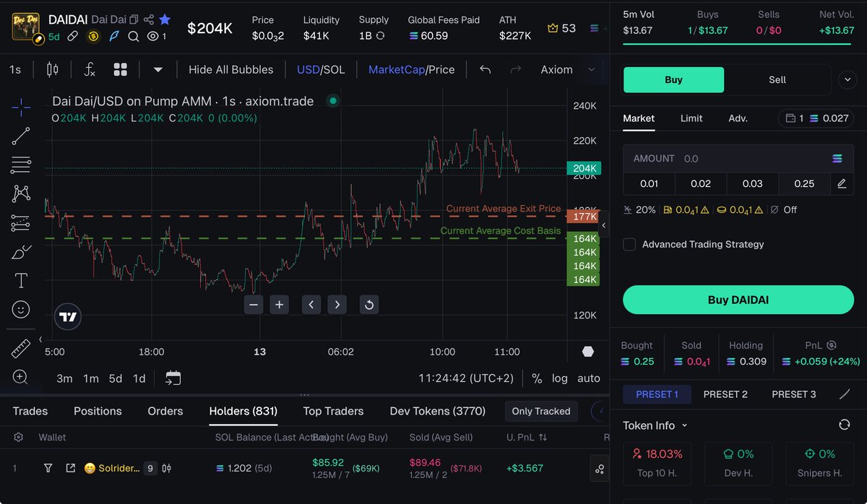This screenshot has width=867, height=504.
Task: Toggle the Only Tracked filter
Action: (541, 411)
